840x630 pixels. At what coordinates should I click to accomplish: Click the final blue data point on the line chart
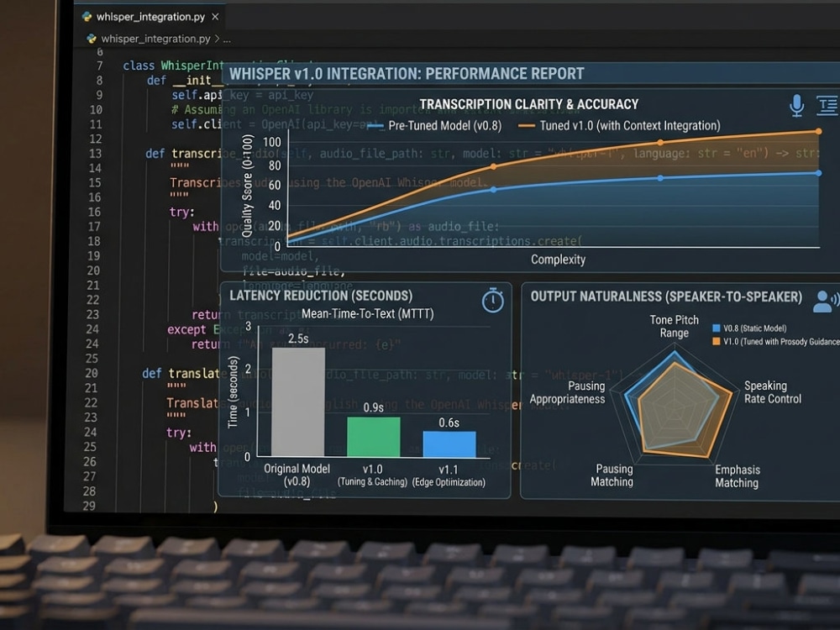[818, 173]
